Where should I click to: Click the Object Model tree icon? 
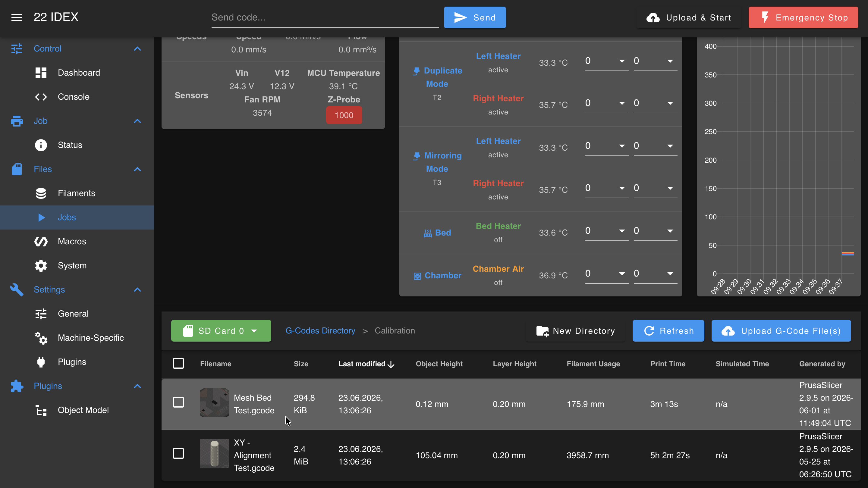coord(41,410)
